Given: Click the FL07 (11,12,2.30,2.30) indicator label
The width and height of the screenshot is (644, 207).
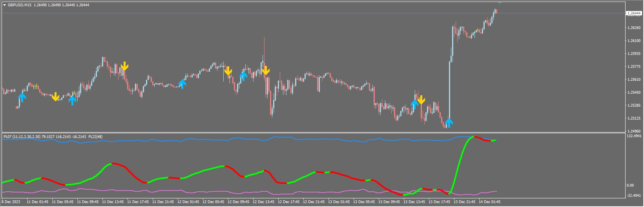Looking at the screenshot, I should (x=22, y=137).
